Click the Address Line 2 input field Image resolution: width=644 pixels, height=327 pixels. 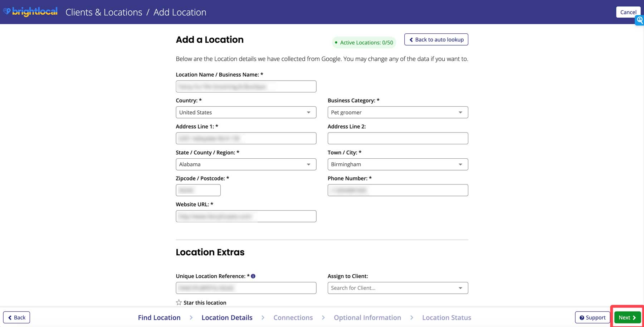397,138
